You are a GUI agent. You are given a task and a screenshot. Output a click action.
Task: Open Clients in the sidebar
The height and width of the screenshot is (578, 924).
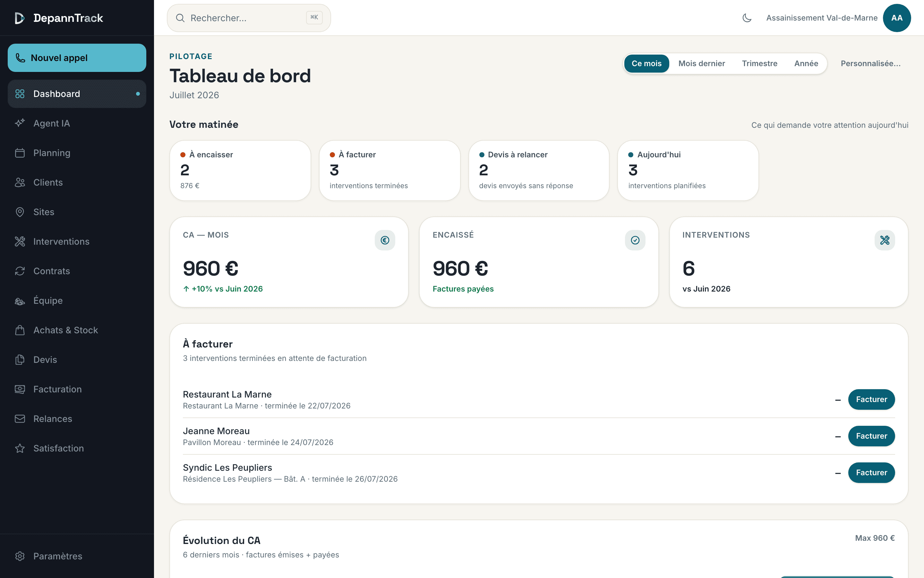(x=77, y=182)
